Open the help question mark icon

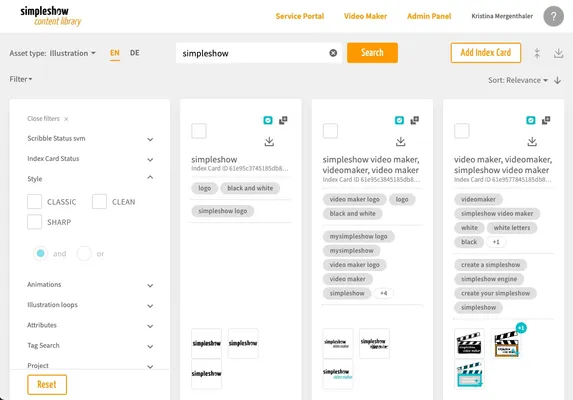(x=553, y=16)
